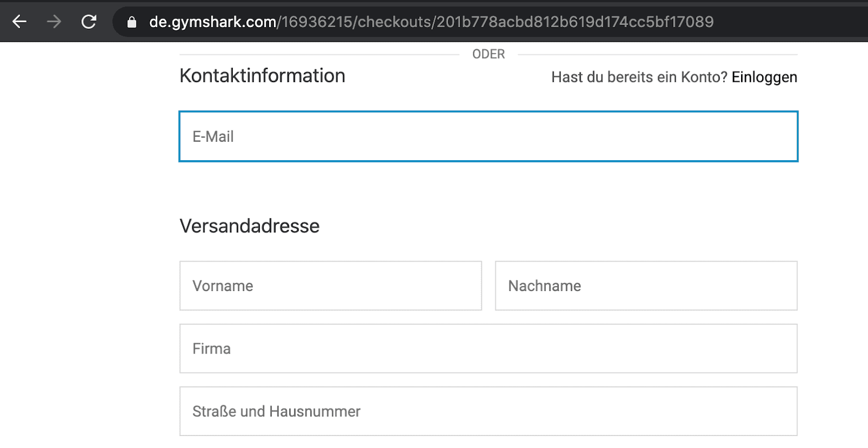Click the ODER divider label
The image size is (868, 448).
[488, 54]
